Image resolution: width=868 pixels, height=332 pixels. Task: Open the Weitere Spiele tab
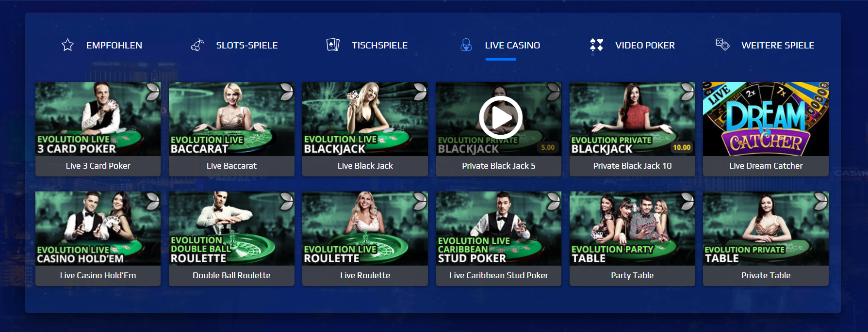[x=765, y=45]
